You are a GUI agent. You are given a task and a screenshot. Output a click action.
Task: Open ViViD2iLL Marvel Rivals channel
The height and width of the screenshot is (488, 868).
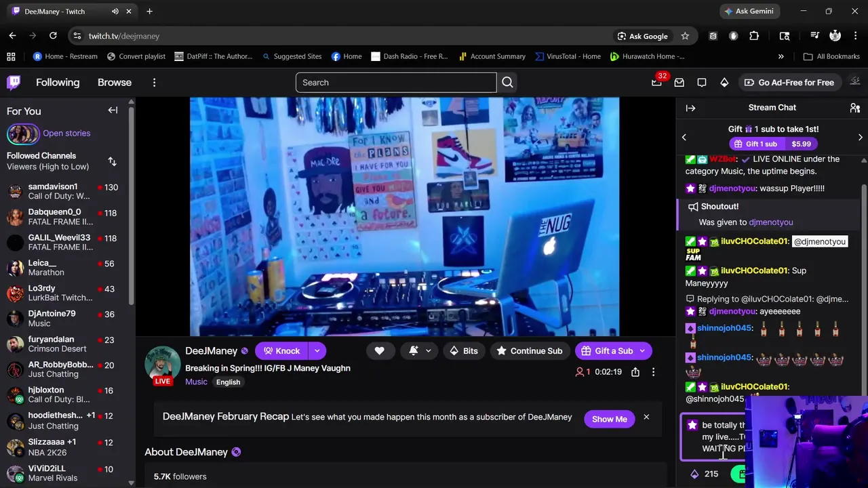click(65, 473)
